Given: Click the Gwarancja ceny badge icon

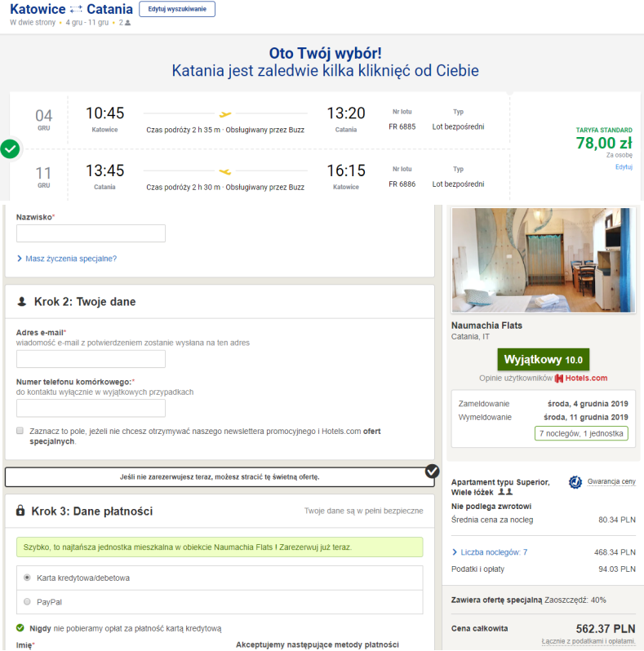Looking at the screenshot, I should click(x=575, y=481).
